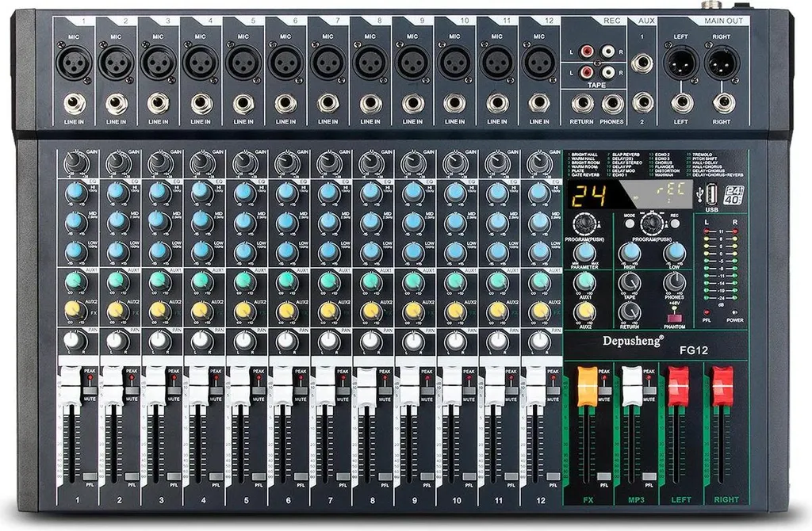Select the red PFL indicator LED under the meter
812x531 pixels.
tap(707, 312)
